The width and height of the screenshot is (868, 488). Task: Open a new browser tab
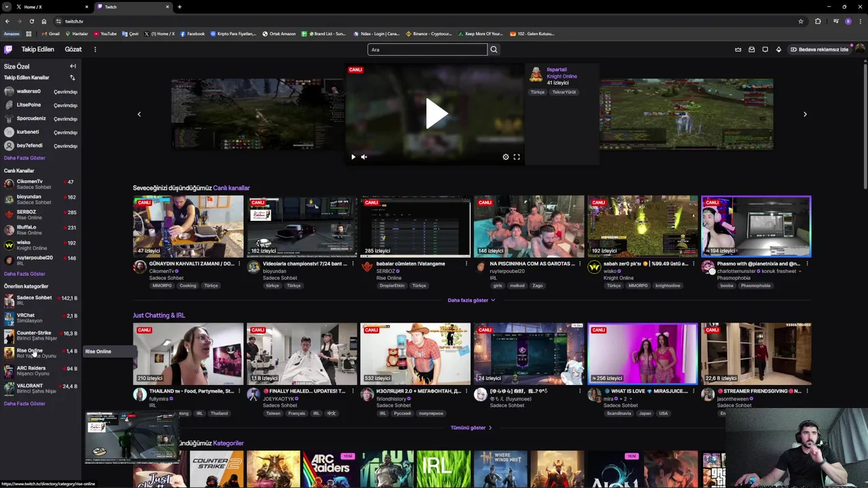coord(179,7)
